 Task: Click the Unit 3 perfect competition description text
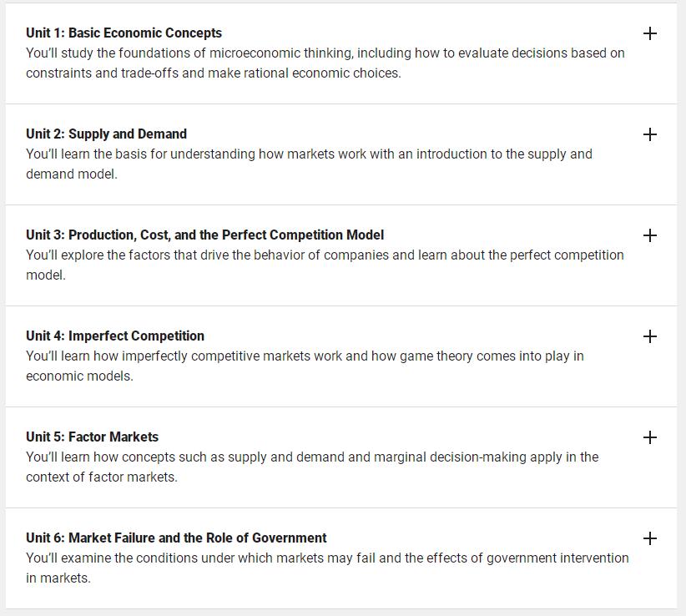(x=325, y=265)
